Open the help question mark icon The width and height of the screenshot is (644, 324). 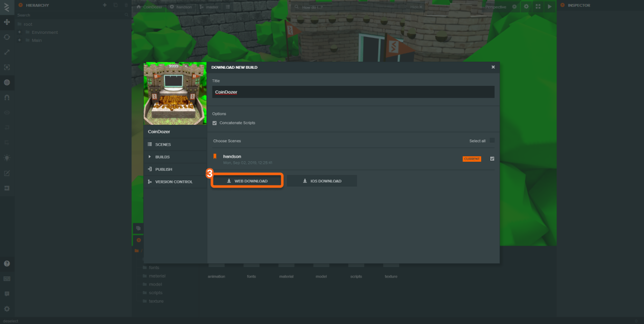[x=7, y=263]
